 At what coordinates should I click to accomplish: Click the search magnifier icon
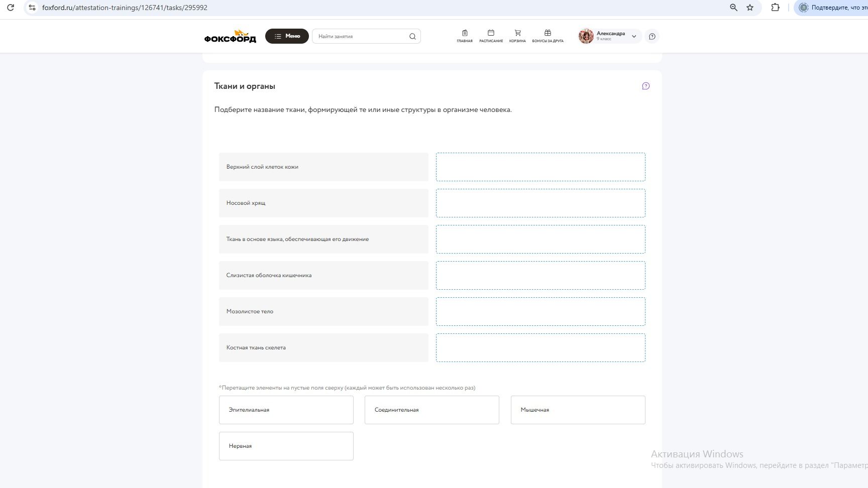tap(412, 36)
